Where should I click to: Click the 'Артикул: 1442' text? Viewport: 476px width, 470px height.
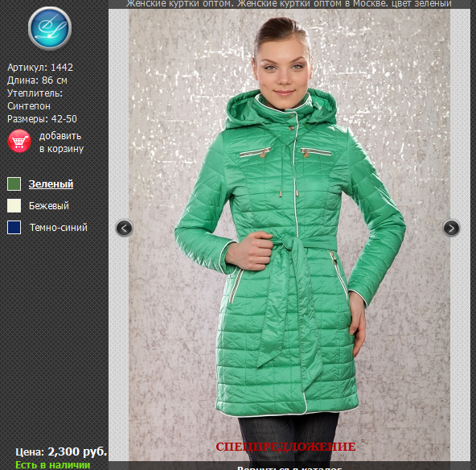pos(40,67)
